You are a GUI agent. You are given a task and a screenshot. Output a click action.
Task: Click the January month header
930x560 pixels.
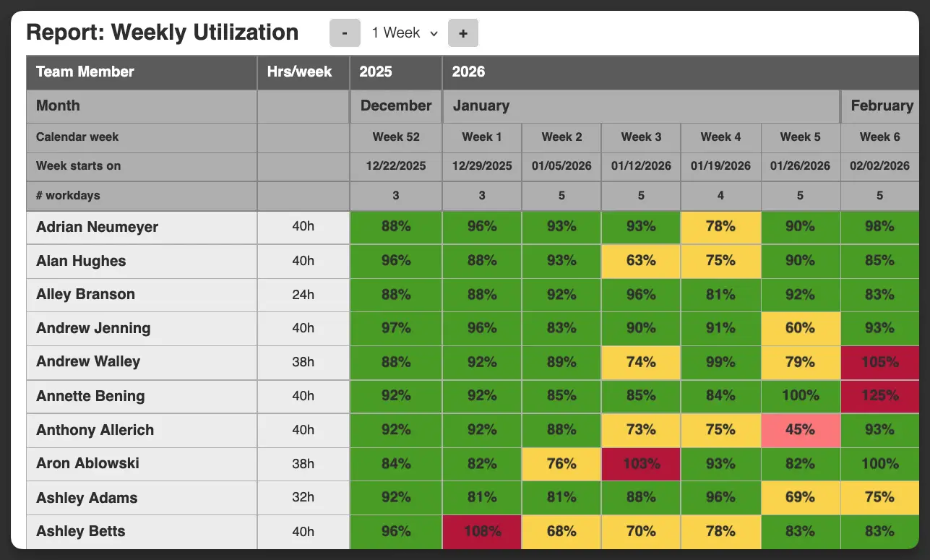(x=481, y=105)
